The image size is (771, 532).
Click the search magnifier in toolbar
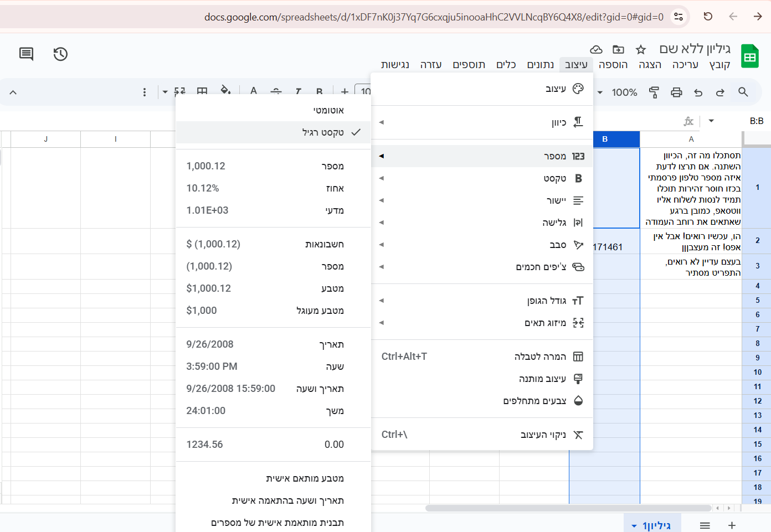click(x=743, y=92)
